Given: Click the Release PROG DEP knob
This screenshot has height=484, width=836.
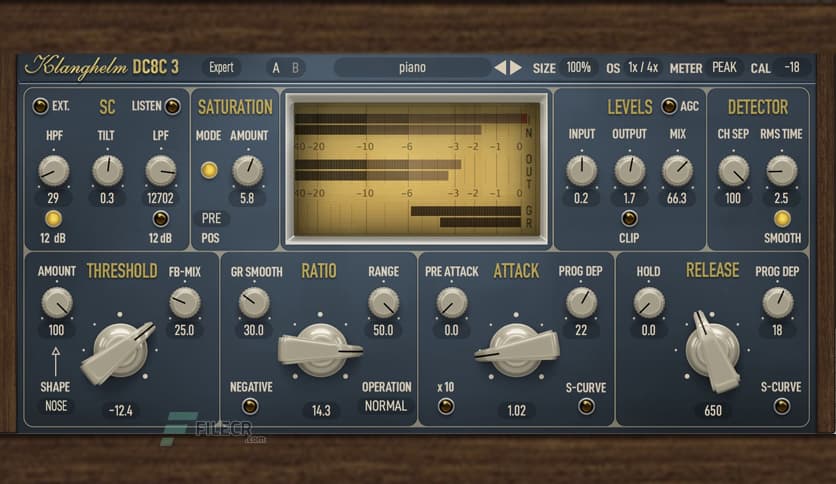Looking at the screenshot, I should [777, 302].
